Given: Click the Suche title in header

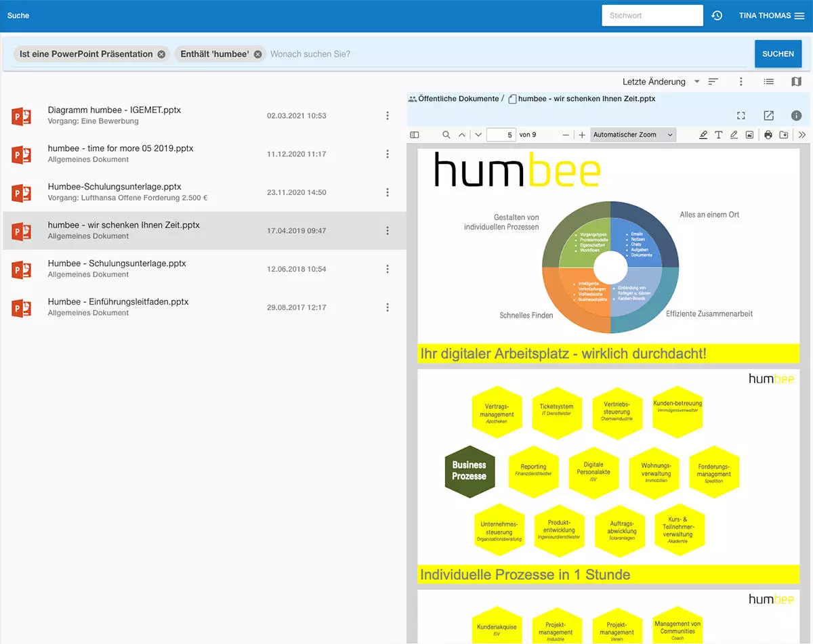Looking at the screenshot, I should (18, 16).
